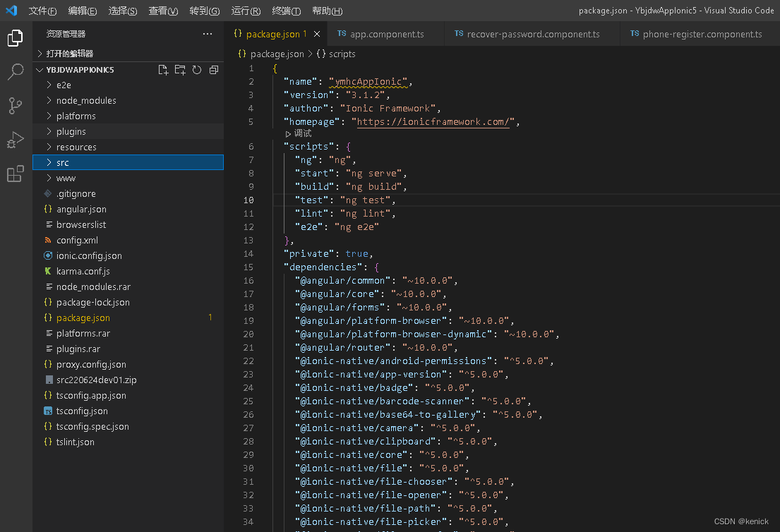
Task: Open node_modules.rar from explorer
Action: pyautogui.click(x=128, y=287)
